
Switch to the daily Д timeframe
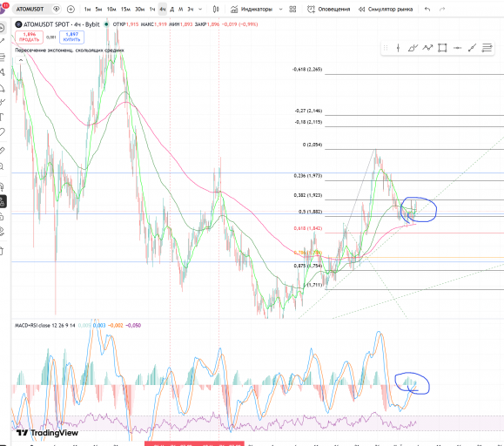tap(172, 10)
